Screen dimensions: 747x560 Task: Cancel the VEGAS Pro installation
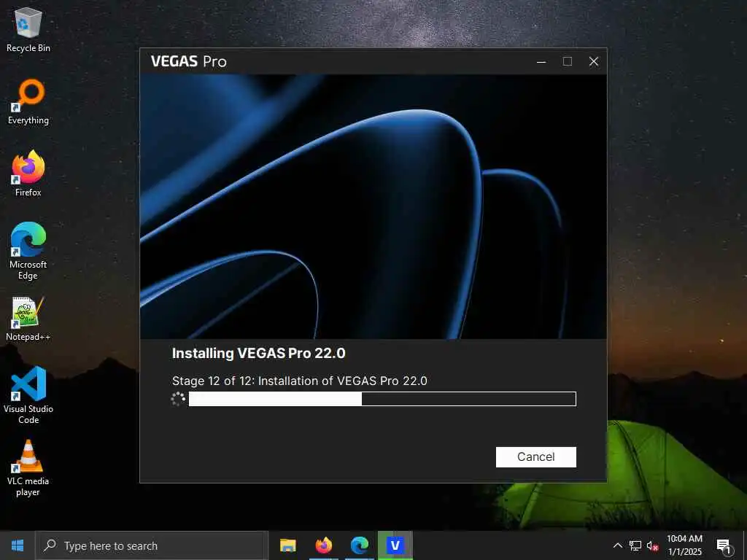(535, 456)
